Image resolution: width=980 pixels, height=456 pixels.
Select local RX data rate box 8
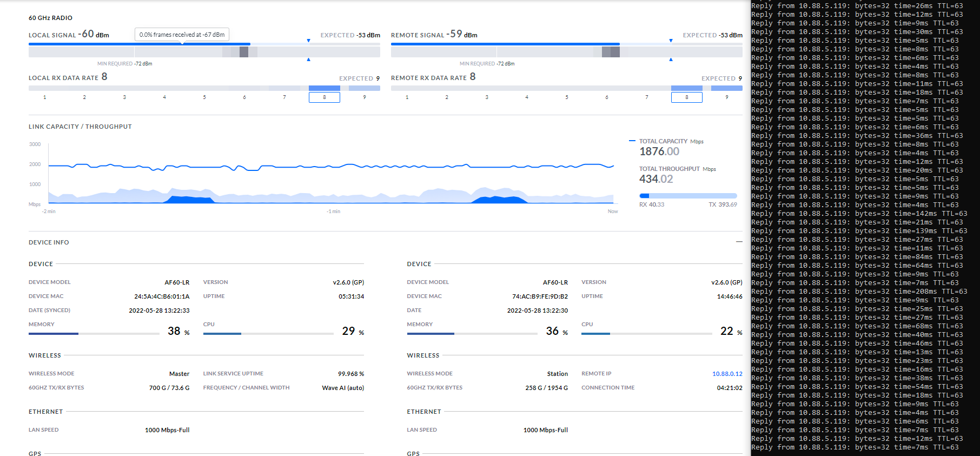click(x=325, y=97)
